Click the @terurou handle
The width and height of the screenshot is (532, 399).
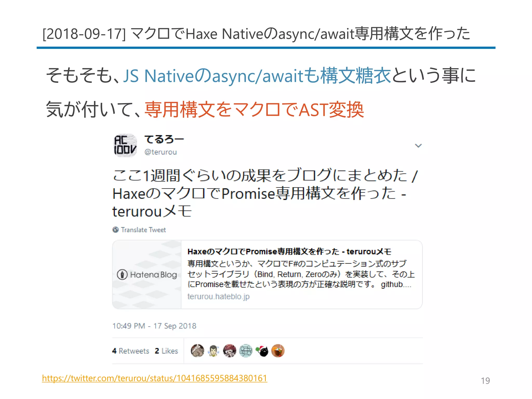[161, 152]
